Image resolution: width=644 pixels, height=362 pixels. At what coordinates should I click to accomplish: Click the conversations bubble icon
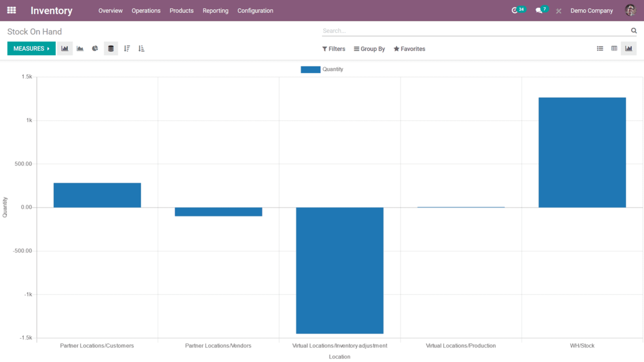click(540, 10)
